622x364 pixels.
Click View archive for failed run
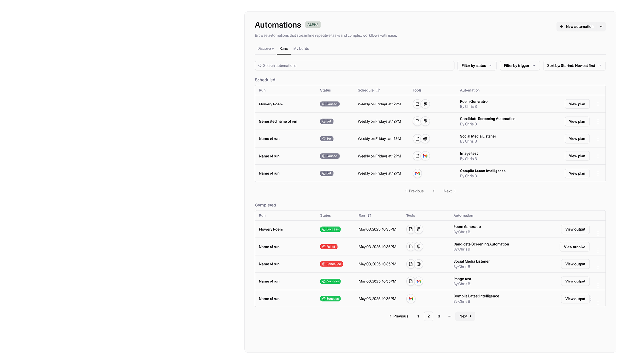point(574,247)
